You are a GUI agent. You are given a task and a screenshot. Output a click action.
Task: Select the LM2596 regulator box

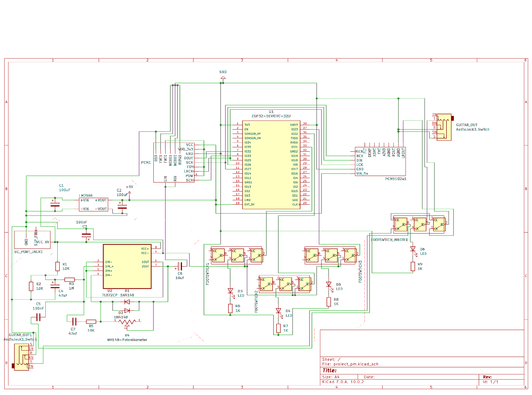click(x=93, y=204)
